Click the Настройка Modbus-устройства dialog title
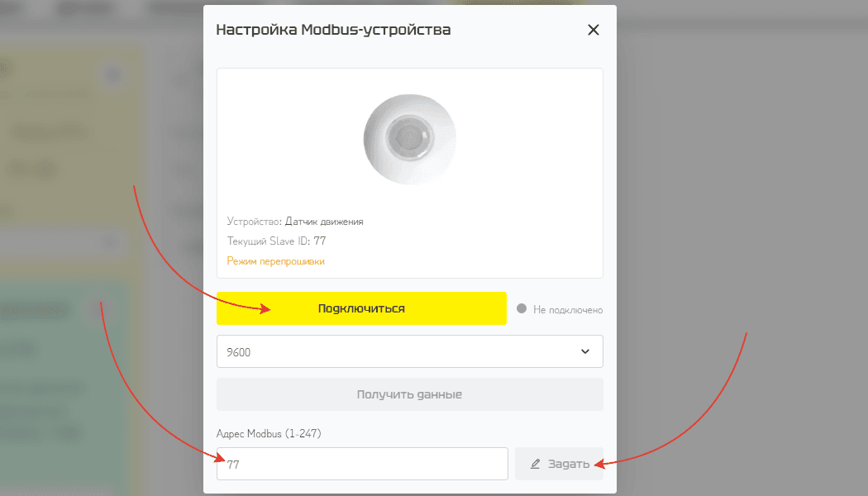868x496 pixels. click(333, 30)
